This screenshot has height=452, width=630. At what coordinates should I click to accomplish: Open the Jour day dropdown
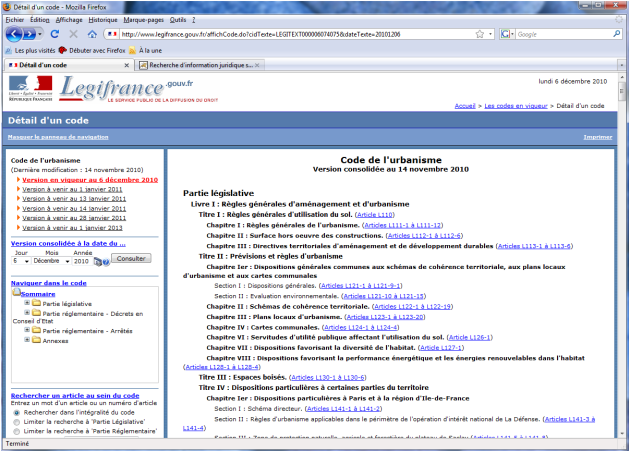pyautogui.click(x=21, y=261)
